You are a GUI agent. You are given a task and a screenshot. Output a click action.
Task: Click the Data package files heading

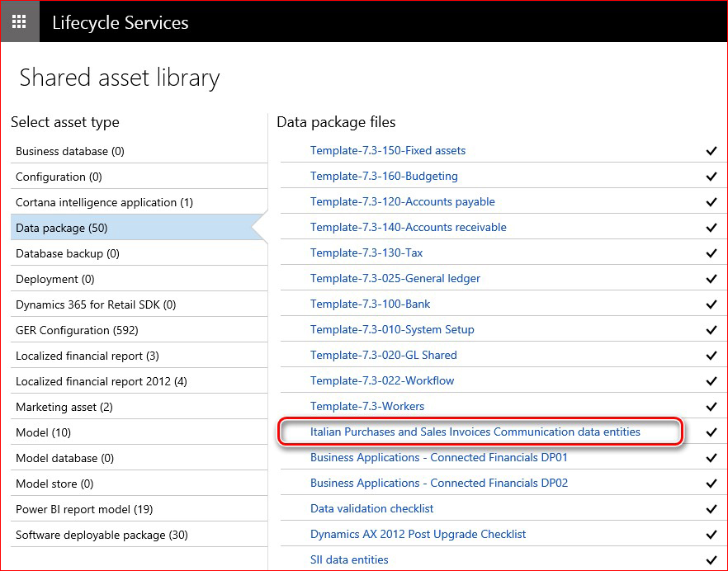click(336, 122)
